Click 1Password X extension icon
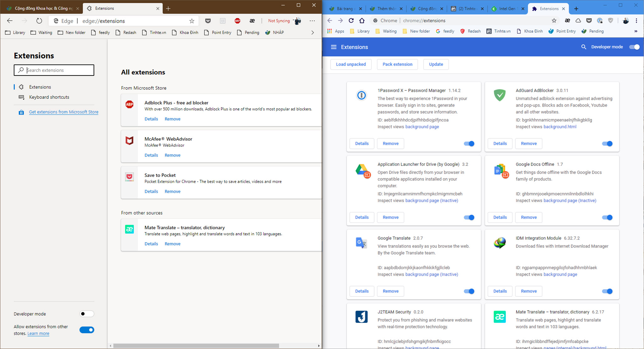This screenshot has height=349, width=644. 362,95
